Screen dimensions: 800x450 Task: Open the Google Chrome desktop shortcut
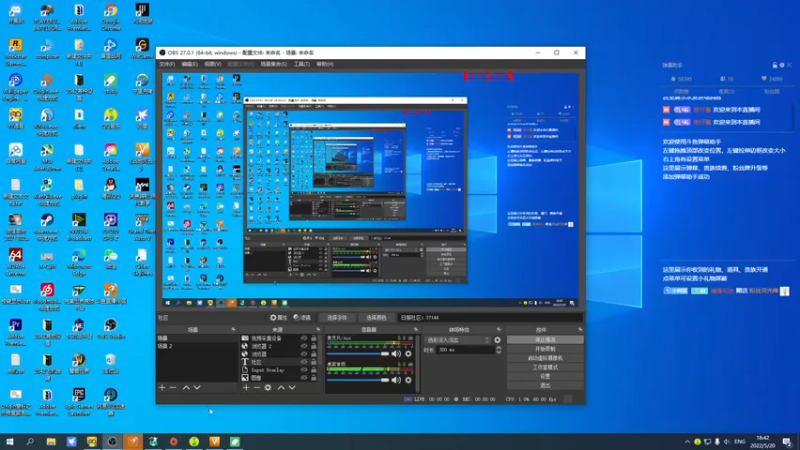point(111,16)
